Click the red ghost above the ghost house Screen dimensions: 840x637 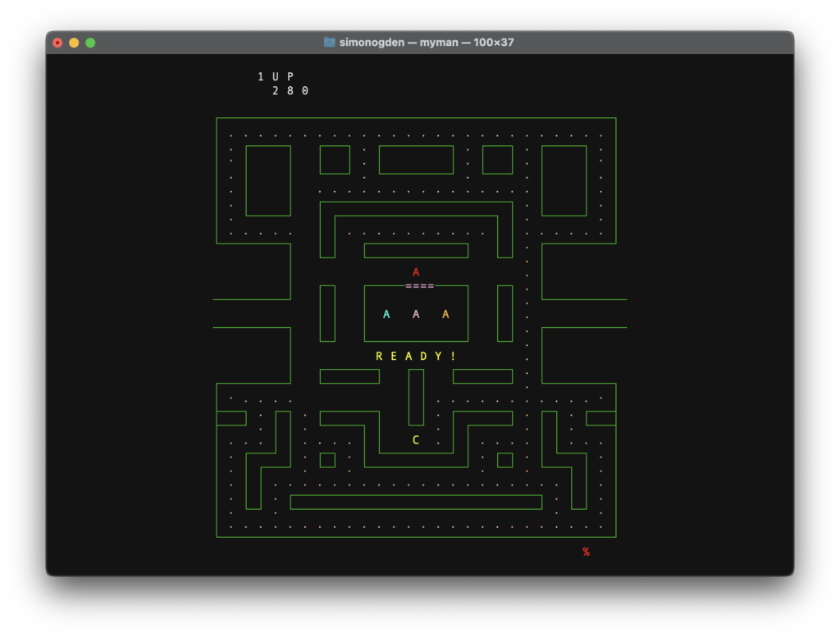(416, 272)
